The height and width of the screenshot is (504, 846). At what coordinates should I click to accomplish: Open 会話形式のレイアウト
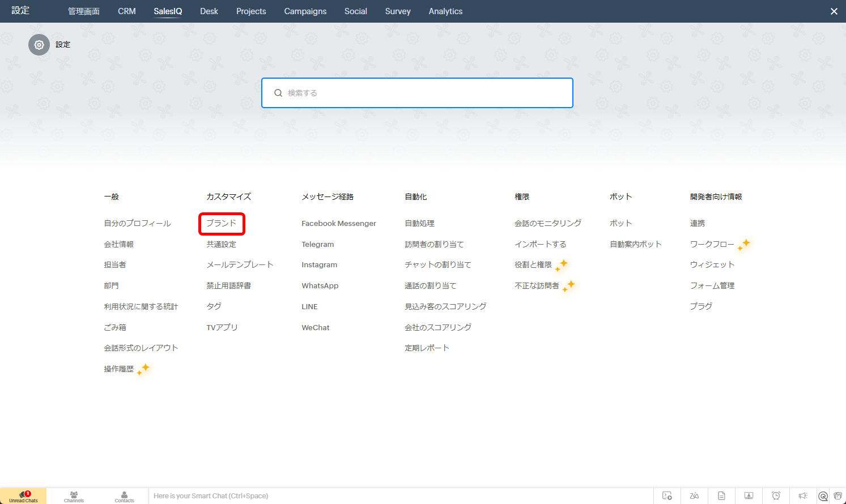141,348
